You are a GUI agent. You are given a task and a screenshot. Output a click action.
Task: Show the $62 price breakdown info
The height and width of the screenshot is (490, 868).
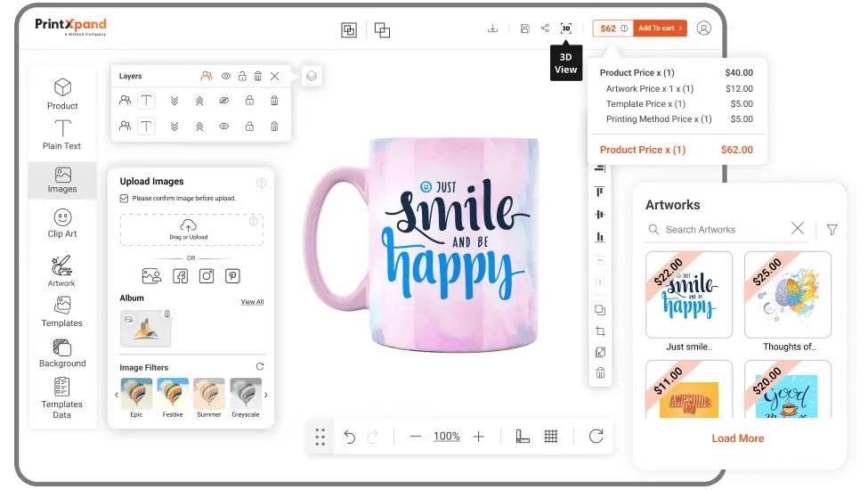pos(624,29)
